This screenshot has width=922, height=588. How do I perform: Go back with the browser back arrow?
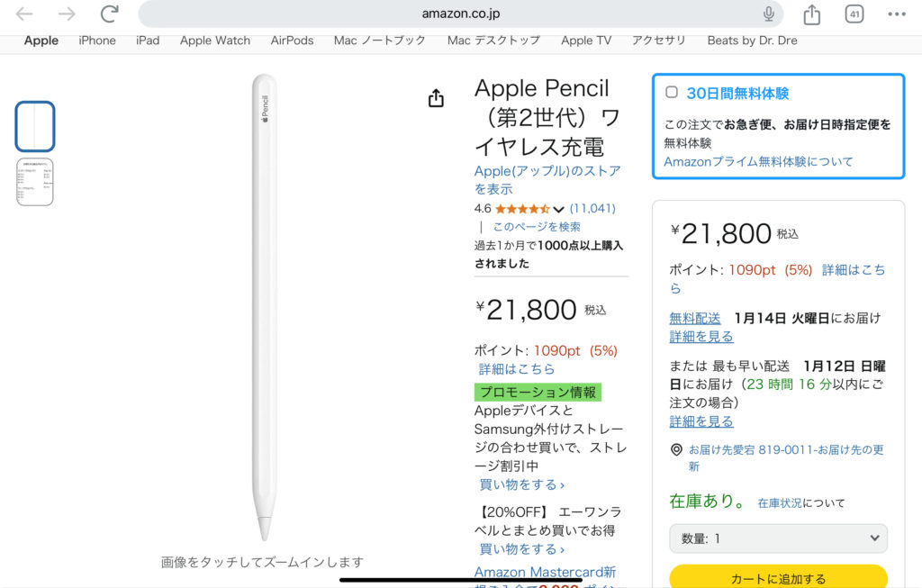pyautogui.click(x=24, y=14)
